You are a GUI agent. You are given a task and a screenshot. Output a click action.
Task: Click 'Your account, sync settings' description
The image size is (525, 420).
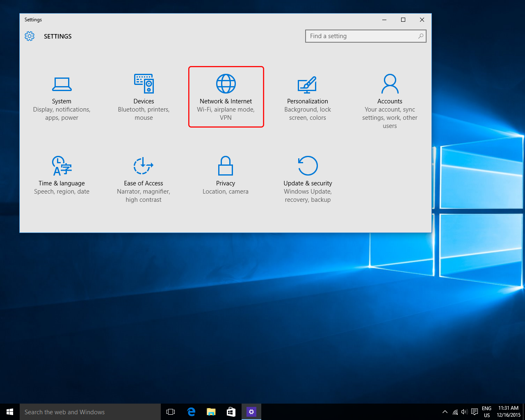[390, 118]
